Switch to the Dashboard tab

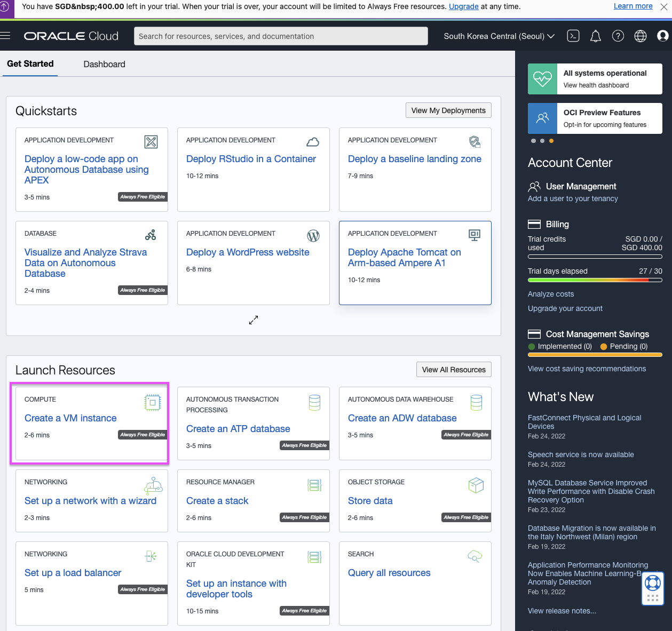coord(105,64)
